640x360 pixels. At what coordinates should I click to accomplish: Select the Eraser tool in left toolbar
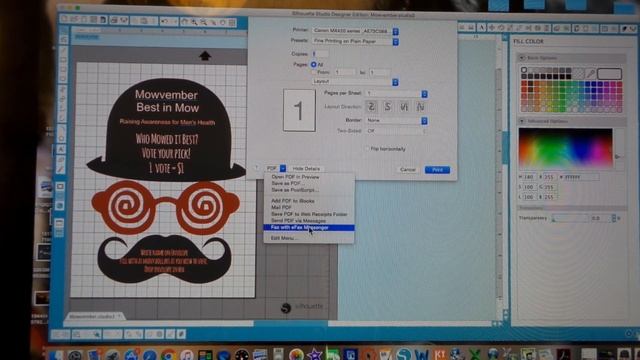61,159
